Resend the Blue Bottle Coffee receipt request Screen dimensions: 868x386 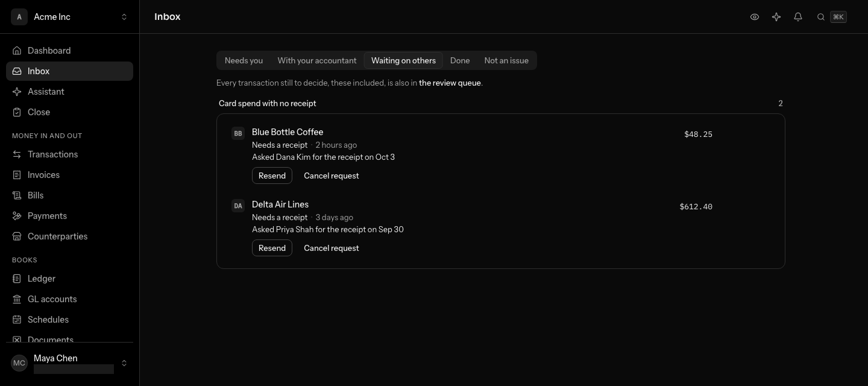272,176
